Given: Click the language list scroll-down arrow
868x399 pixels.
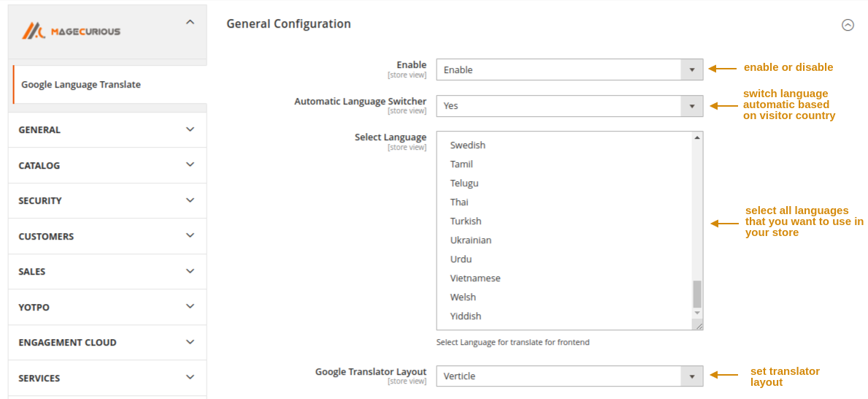Looking at the screenshot, I should [x=697, y=313].
